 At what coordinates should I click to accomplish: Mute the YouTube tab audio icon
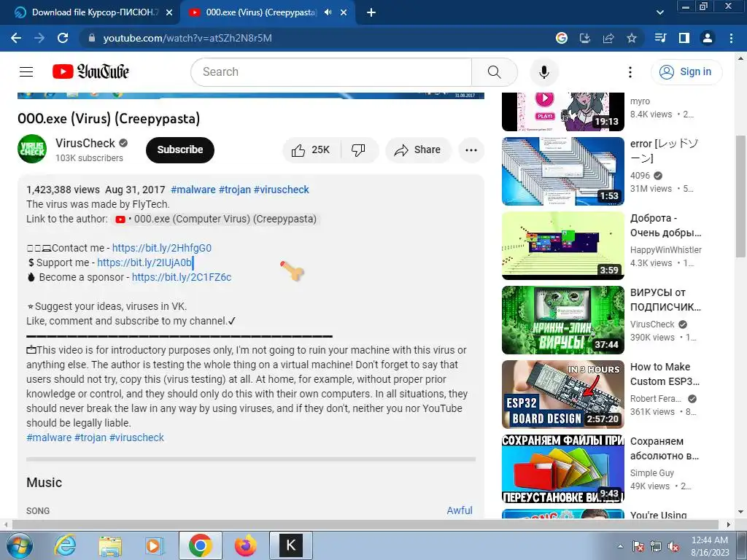point(328,12)
